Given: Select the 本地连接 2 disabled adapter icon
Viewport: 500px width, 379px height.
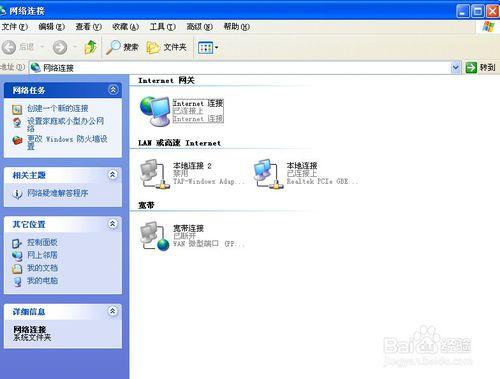Looking at the screenshot, I should 154,174.
